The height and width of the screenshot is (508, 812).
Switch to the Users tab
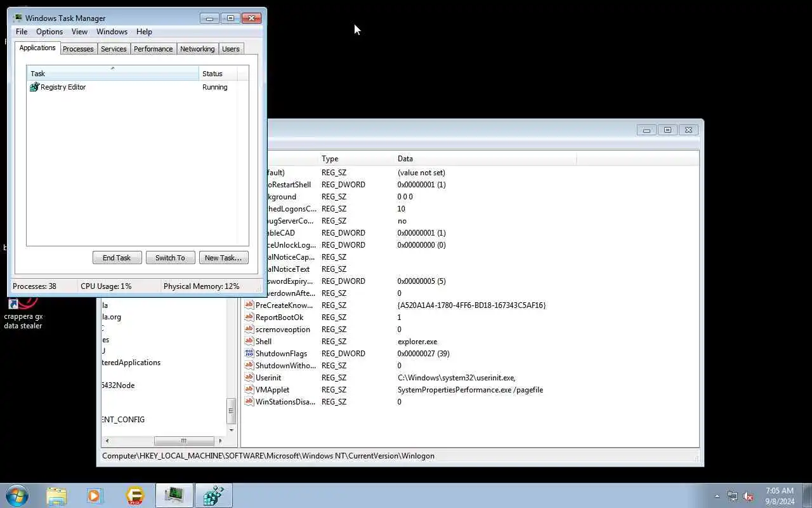231,49
